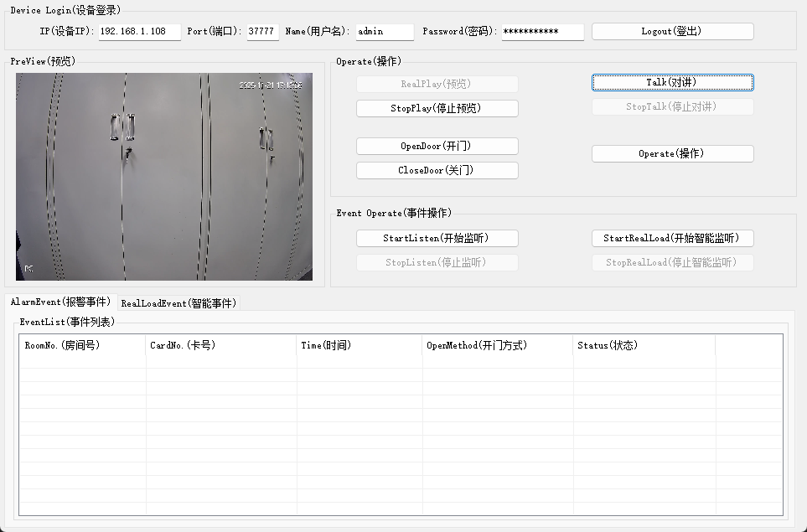Click the Name username field

coord(384,32)
